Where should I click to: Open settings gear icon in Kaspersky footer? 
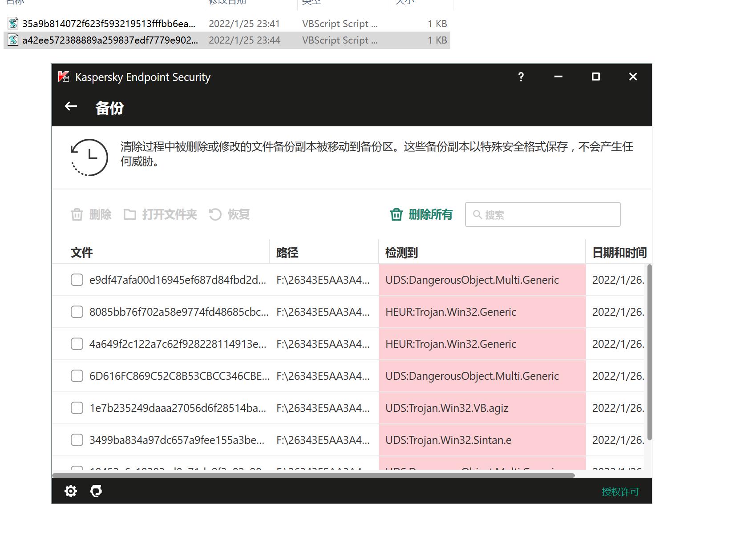(71, 491)
